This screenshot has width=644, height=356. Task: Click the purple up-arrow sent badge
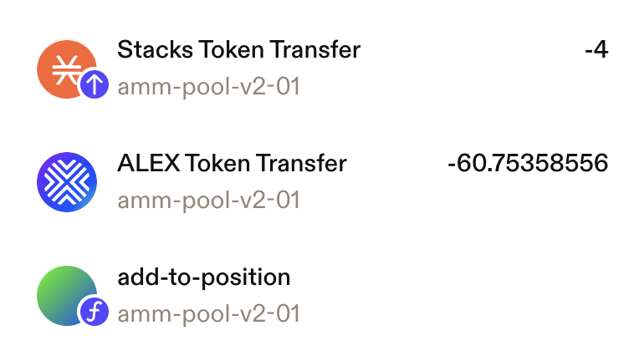[95, 84]
